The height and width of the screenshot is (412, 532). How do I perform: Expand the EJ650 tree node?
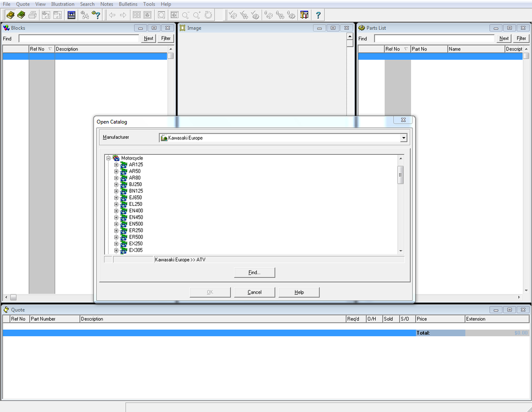(116, 197)
